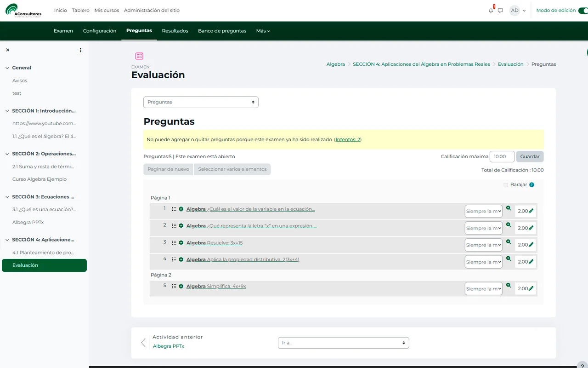Preview question 5 with magnifier icon

tap(509, 285)
